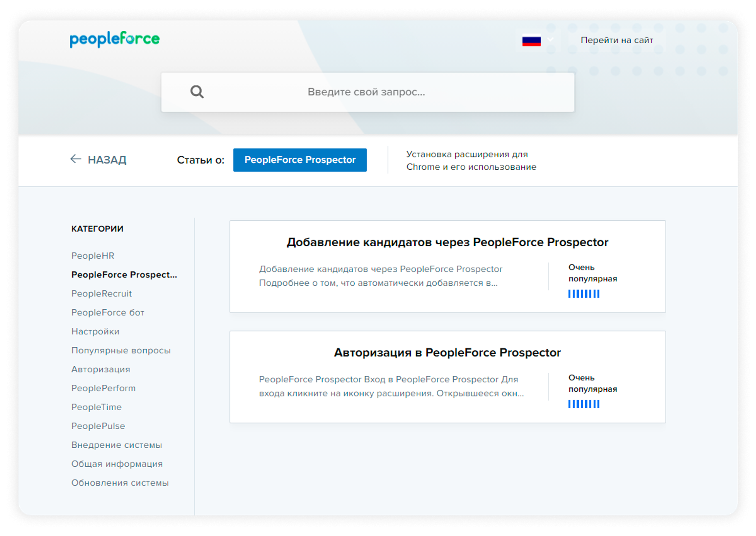The width and height of the screenshot is (756, 536).
Task: Click the НАЗАД back arrow icon
Action: coord(76,159)
